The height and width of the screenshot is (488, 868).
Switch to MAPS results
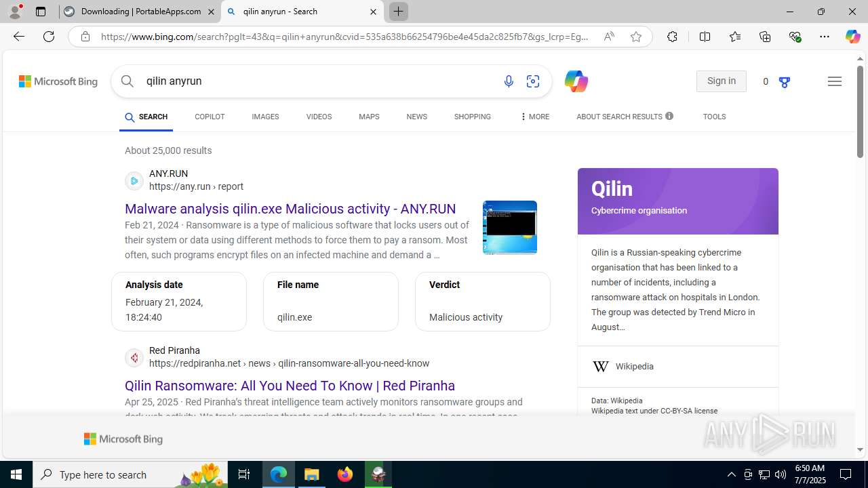[369, 117]
